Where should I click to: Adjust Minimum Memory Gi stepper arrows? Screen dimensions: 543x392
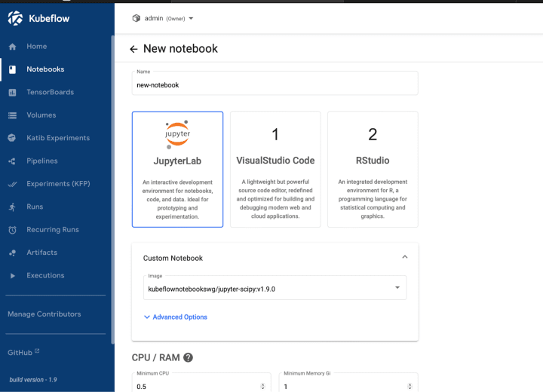click(x=410, y=386)
